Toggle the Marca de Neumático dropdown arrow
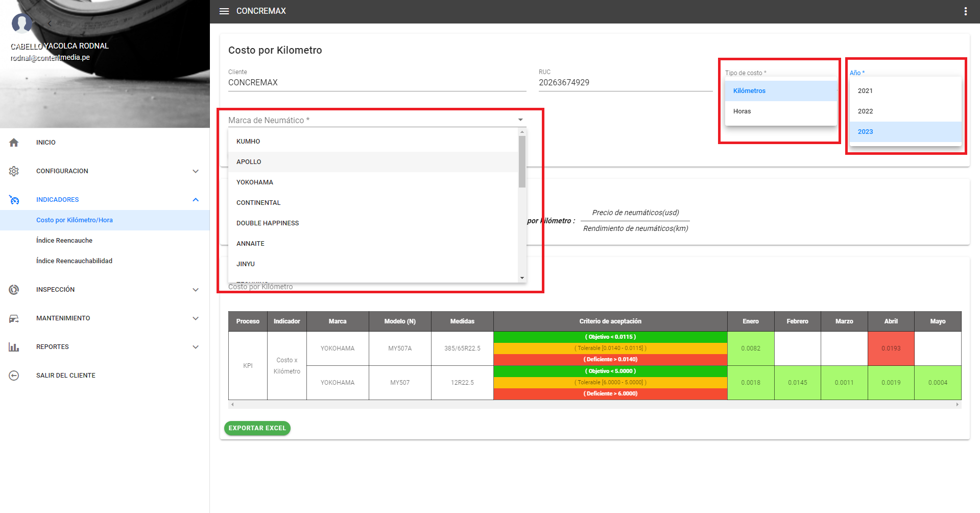The width and height of the screenshot is (980, 513). click(520, 120)
